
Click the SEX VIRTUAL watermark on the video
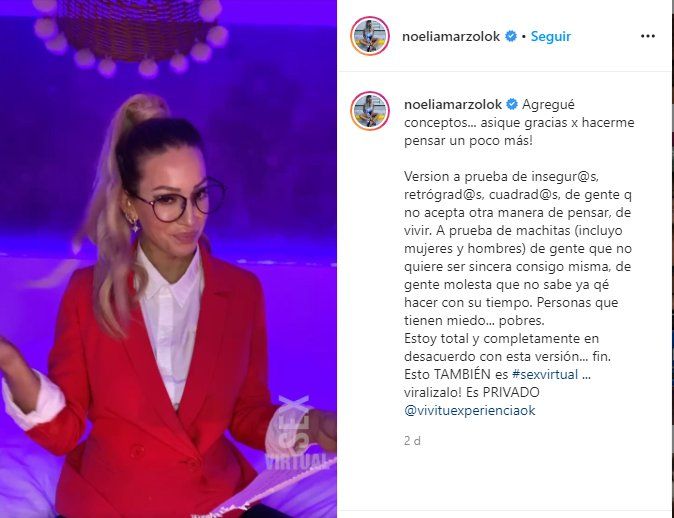294,434
